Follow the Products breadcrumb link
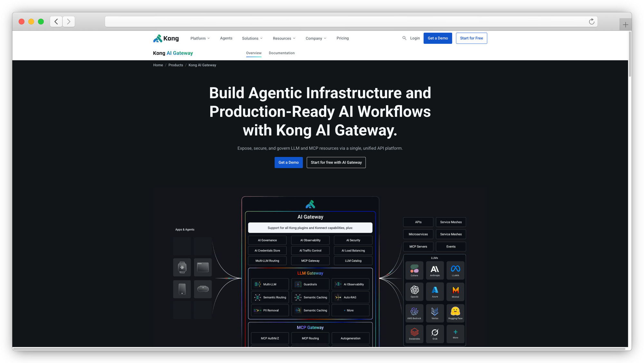 pos(175,65)
